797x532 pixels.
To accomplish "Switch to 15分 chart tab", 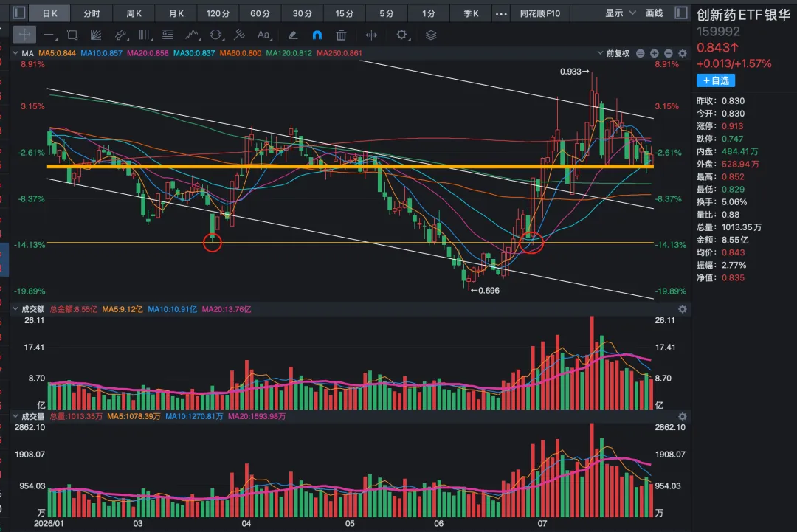I will coord(344,14).
